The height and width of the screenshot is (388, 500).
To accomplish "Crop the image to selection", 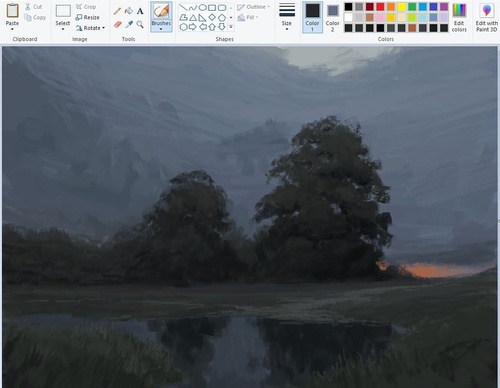I will pos(86,7).
